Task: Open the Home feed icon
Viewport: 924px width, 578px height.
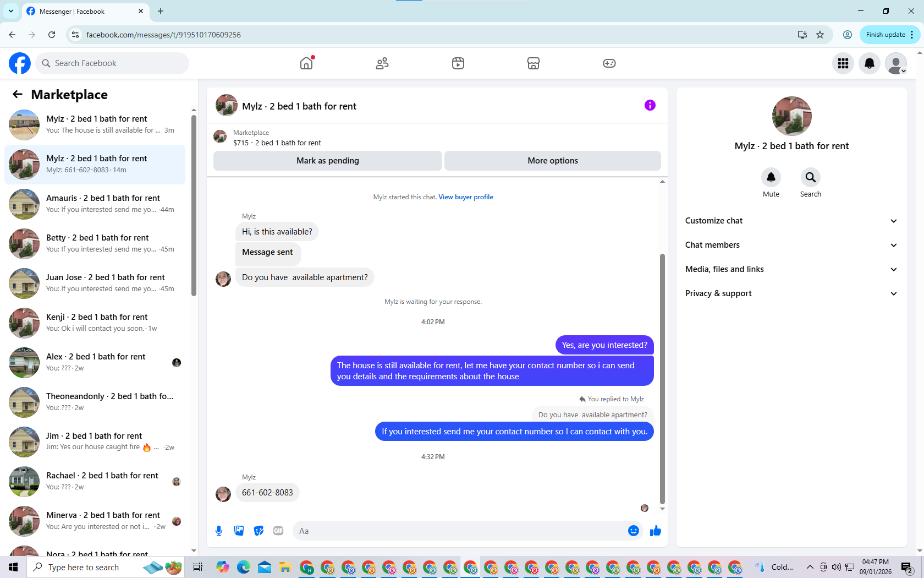Action: click(x=306, y=63)
